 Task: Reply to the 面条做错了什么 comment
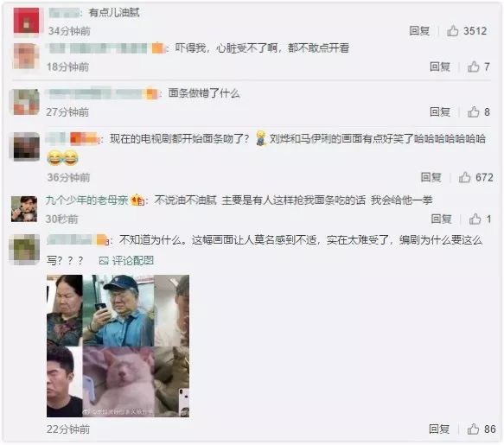tap(440, 111)
